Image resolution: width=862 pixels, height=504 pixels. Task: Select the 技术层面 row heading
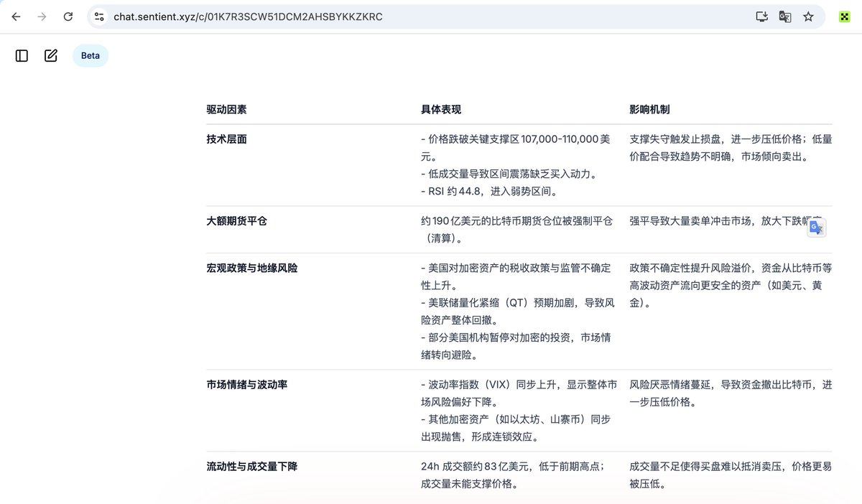[x=226, y=139]
